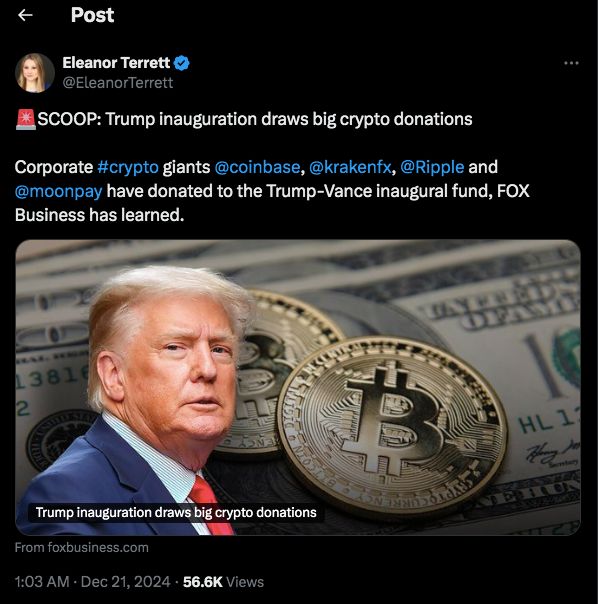The width and height of the screenshot is (598, 604).
Task: Open the @moonpay mention
Action: pos(59,191)
